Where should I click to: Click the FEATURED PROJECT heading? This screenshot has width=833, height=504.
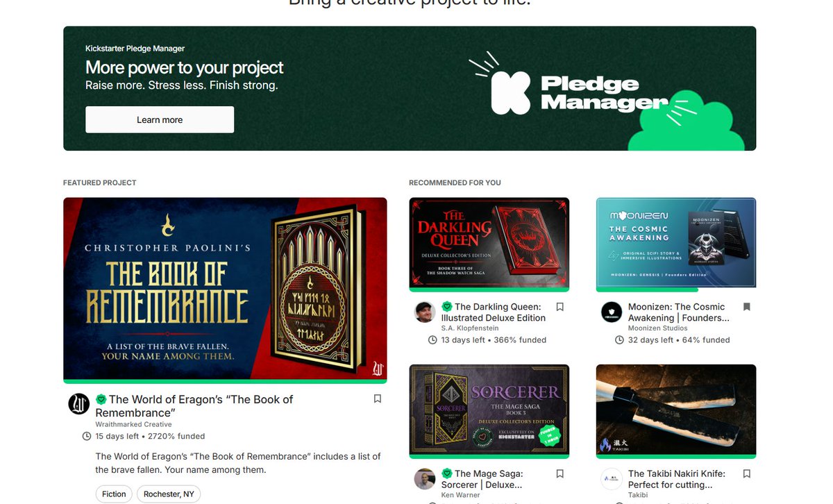coord(100,183)
